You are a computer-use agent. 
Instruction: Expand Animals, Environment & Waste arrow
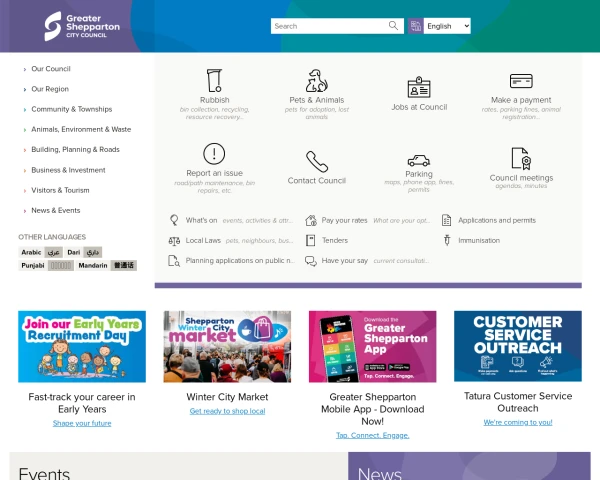25,130
